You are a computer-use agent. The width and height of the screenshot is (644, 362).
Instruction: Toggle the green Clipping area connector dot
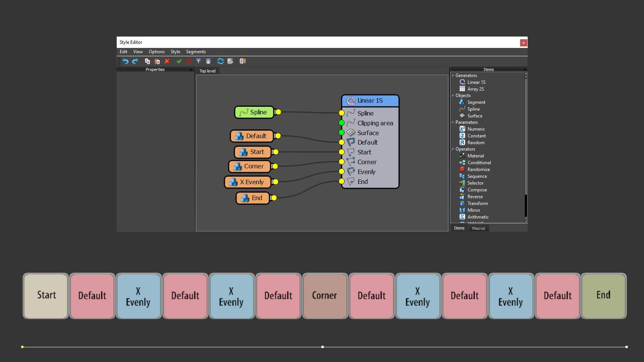[x=341, y=123]
